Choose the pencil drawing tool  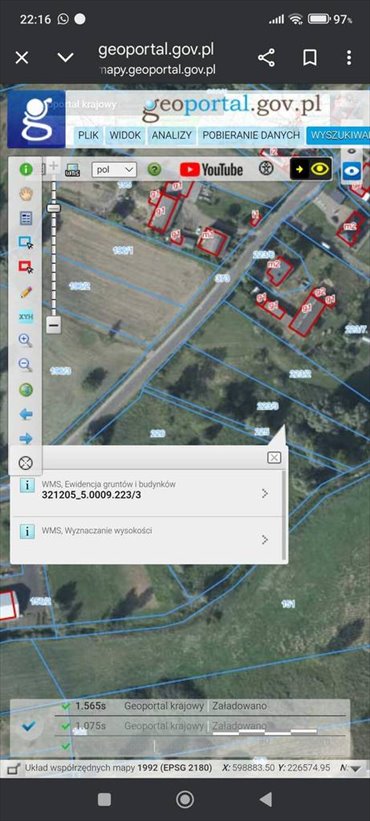(x=26, y=292)
